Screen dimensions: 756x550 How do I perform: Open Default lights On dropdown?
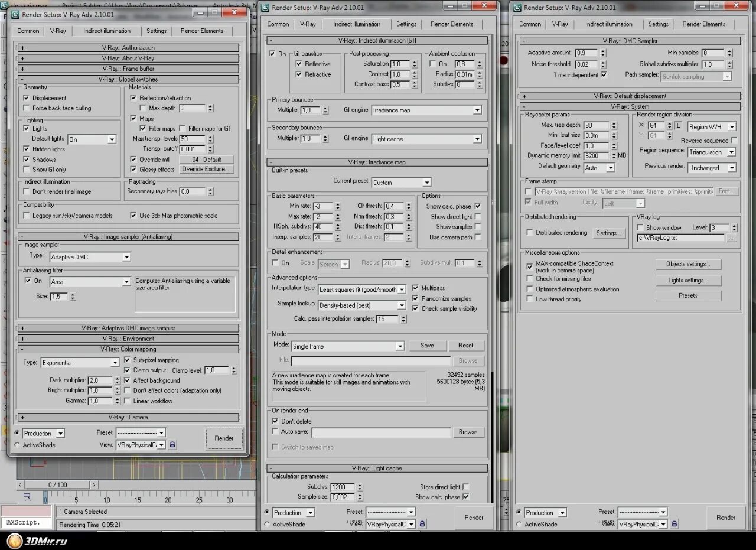tap(92, 139)
